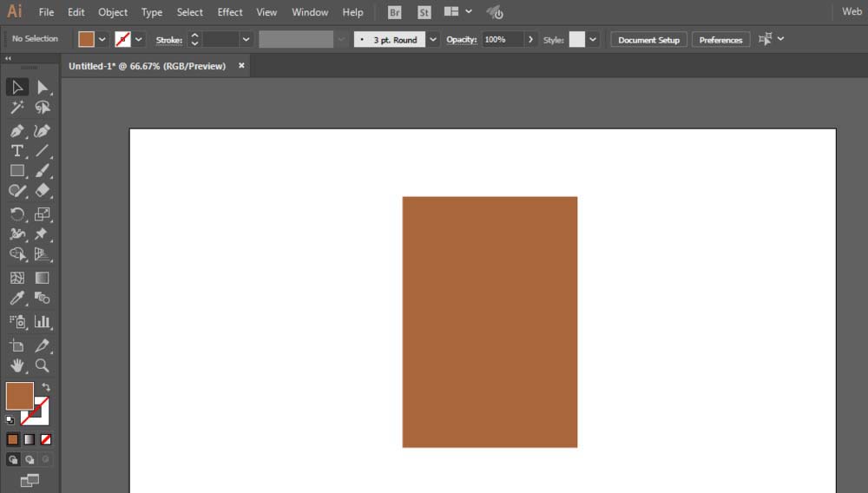Expand the stroke weight dropdown

[x=246, y=40]
